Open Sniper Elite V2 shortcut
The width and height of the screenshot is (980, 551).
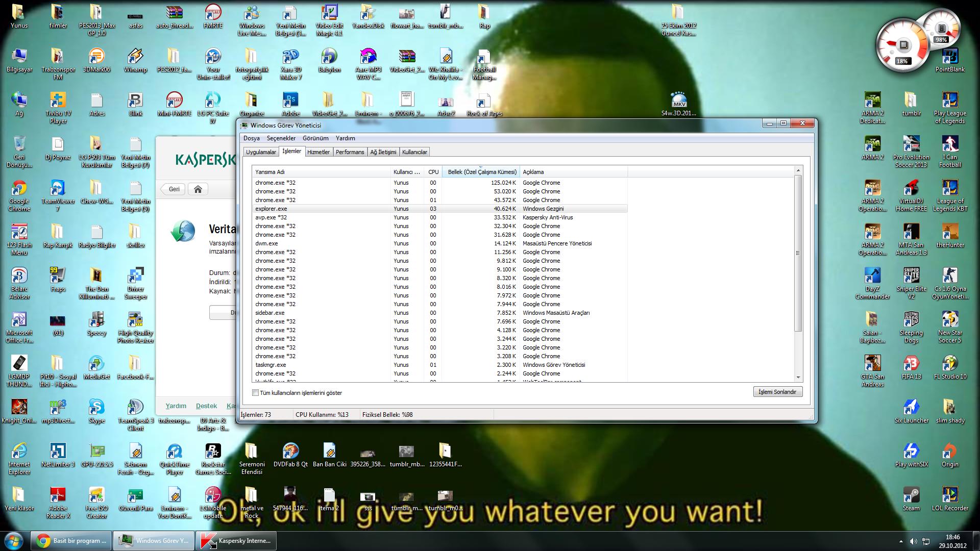point(911,283)
